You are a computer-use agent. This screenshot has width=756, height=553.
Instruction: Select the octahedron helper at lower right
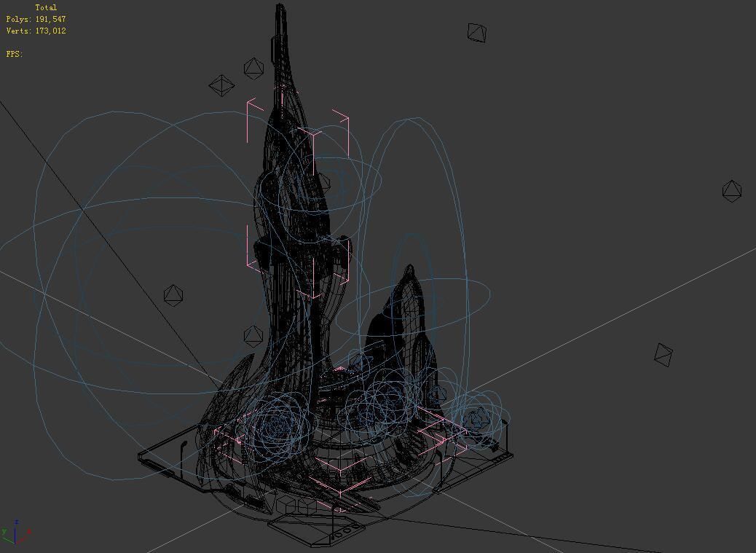664,354
